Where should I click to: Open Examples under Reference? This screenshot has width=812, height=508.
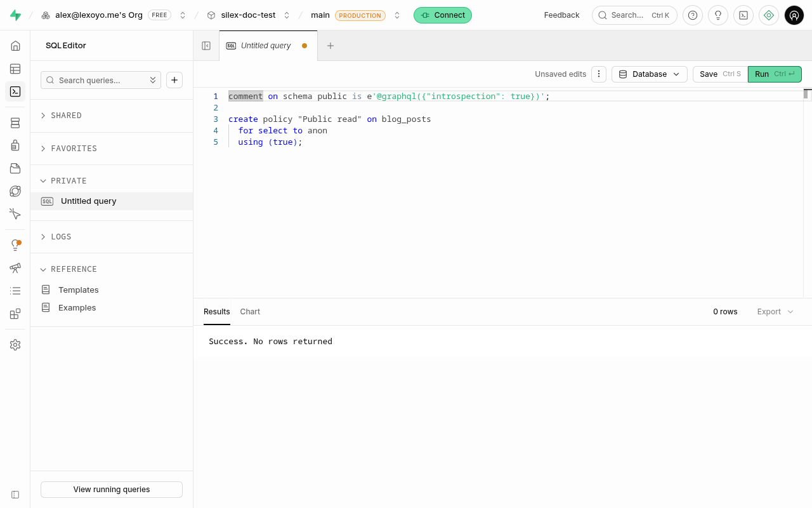tap(112, 308)
